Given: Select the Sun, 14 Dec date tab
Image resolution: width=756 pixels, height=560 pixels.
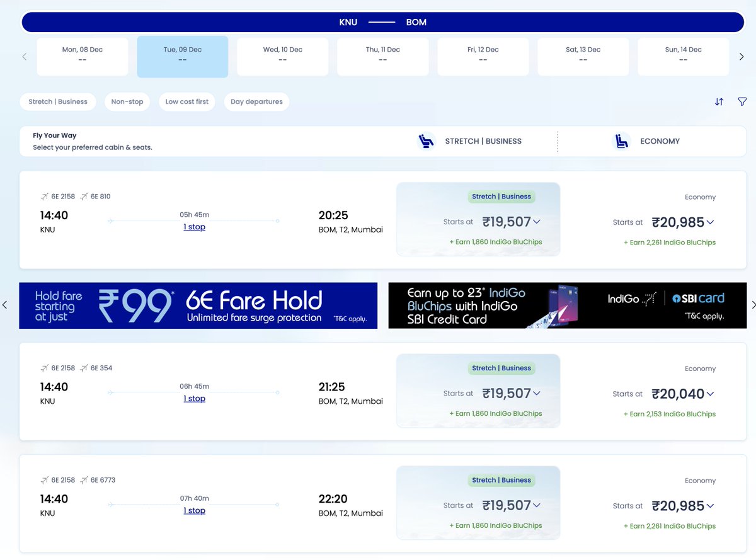Looking at the screenshot, I should click(x=684, y=57).
